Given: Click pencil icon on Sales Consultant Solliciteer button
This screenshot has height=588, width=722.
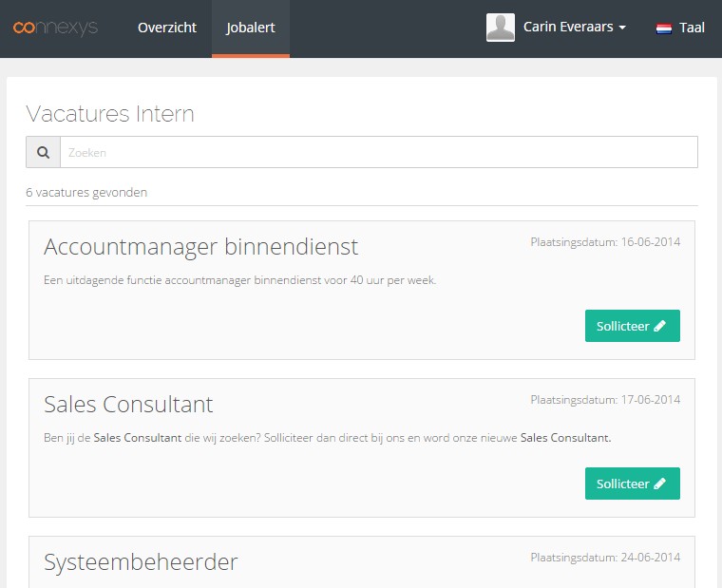Looking at the screenshot, I should tap(660, 484).
